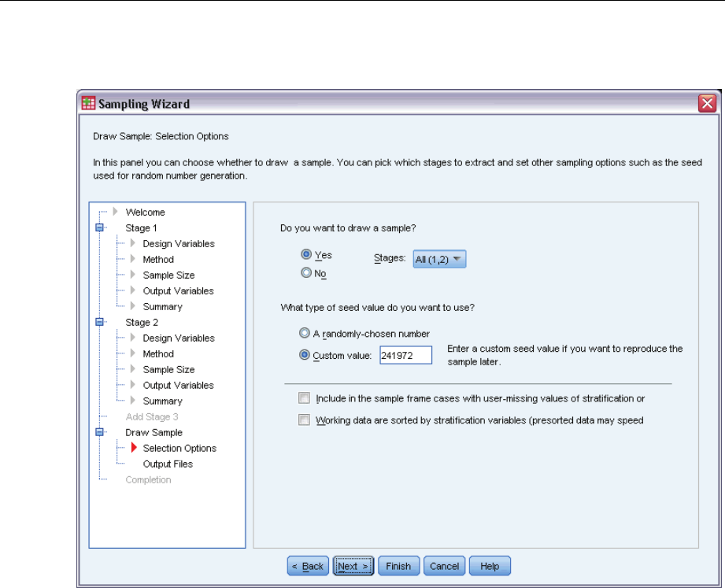The height and width of the screenshot is (588, 725).
Task: Select the Stage 1 tree label
Action: pos(141,228)
